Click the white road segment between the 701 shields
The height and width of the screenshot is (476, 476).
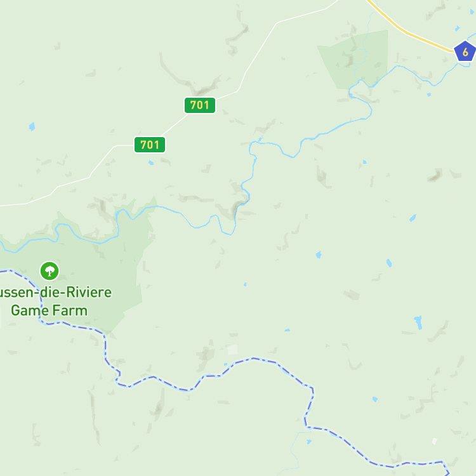tap(175, 125)
